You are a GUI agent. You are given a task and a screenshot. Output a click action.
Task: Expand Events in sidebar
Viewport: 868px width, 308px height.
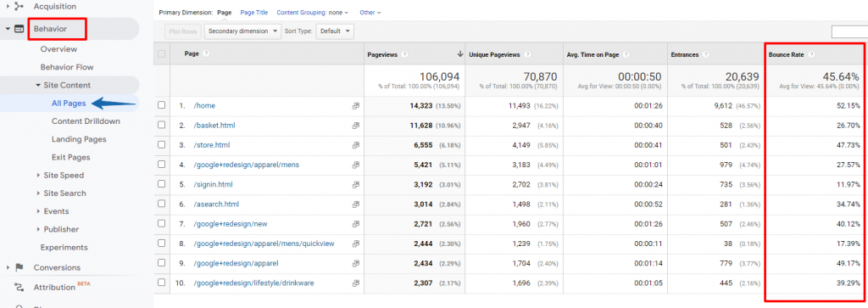point(38,211)
